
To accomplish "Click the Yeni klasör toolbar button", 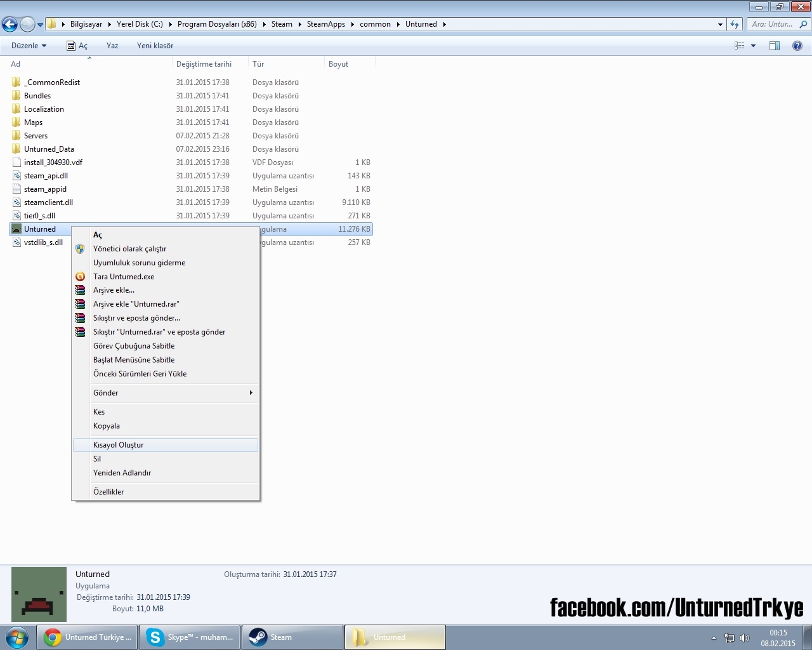I will click(155, 46).
